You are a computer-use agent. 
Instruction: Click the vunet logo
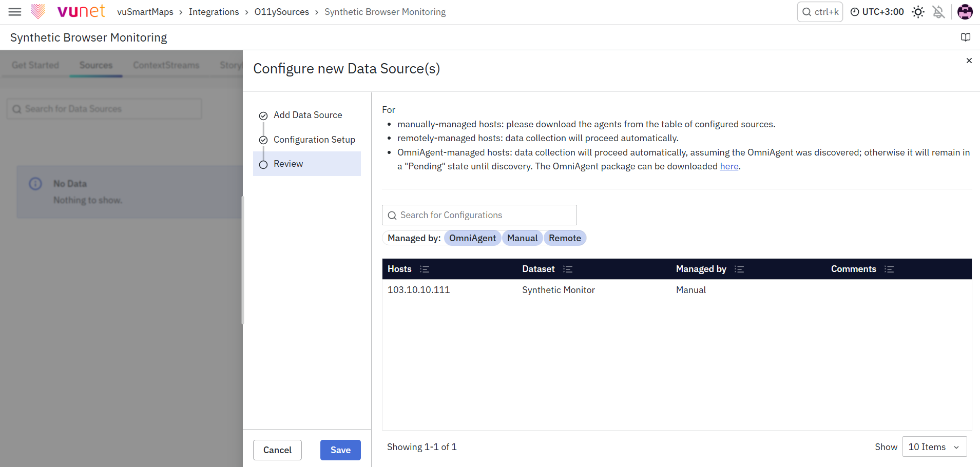point(68,11)
